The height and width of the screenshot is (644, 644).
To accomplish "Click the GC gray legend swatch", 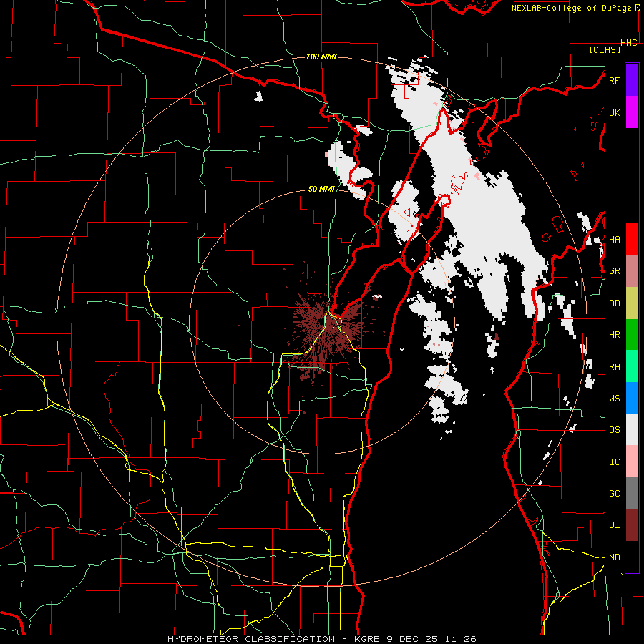I will [632, 493].
